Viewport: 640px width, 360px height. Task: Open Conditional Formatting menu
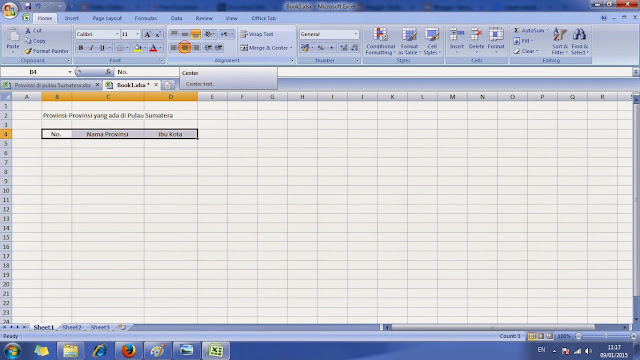380,41
